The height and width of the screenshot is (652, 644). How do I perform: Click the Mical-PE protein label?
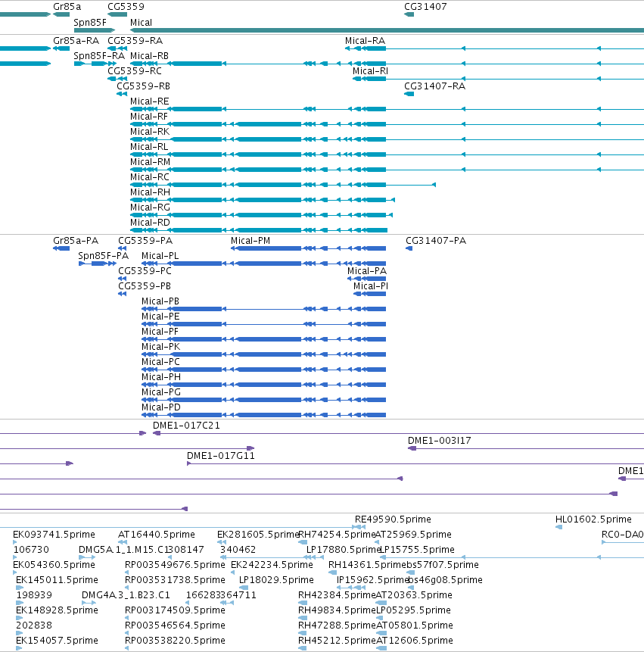point(160,317)
